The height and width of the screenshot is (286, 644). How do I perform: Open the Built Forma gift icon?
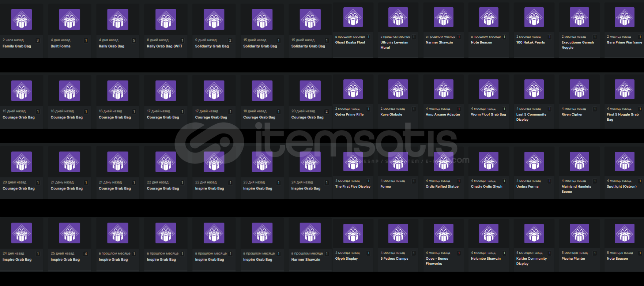pos(69,19)
